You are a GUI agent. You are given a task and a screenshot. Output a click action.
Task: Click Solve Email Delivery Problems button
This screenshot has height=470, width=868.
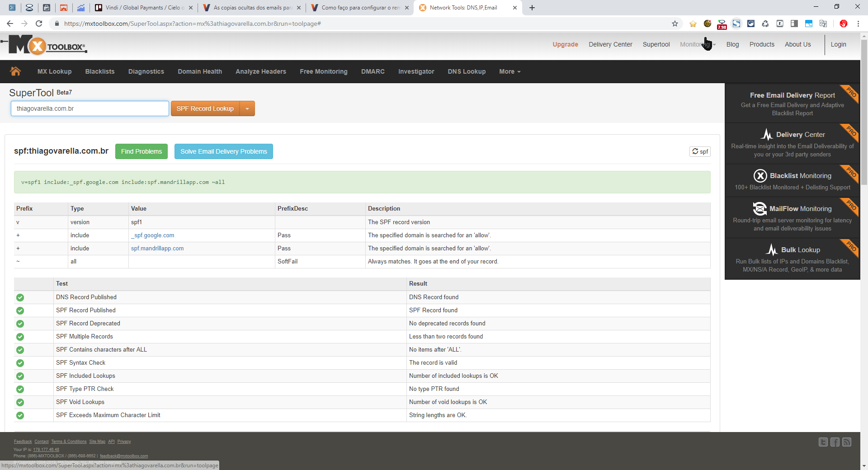point(224,151)
